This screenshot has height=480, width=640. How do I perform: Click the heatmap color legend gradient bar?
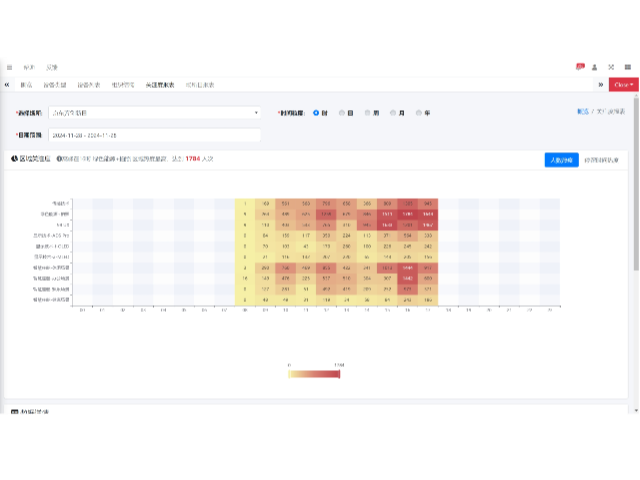314,374
